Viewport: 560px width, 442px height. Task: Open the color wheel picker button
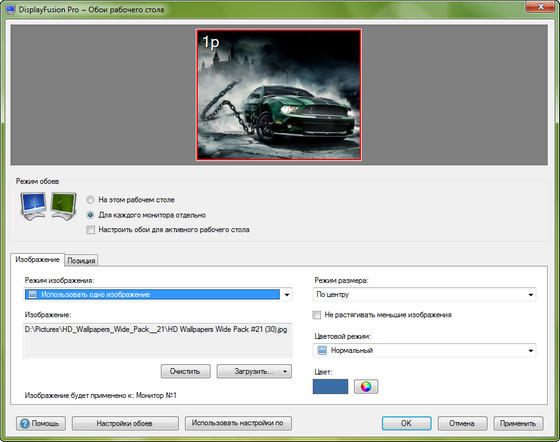(x=366, y=386)
